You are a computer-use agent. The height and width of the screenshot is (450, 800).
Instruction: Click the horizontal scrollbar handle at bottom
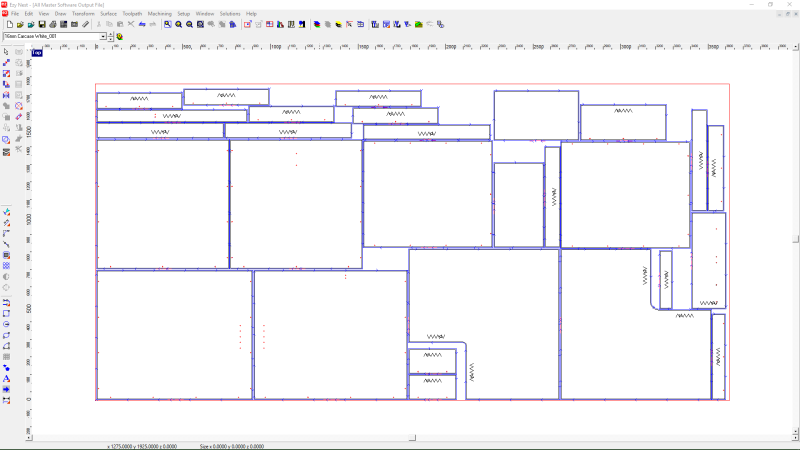click(412, 438)
